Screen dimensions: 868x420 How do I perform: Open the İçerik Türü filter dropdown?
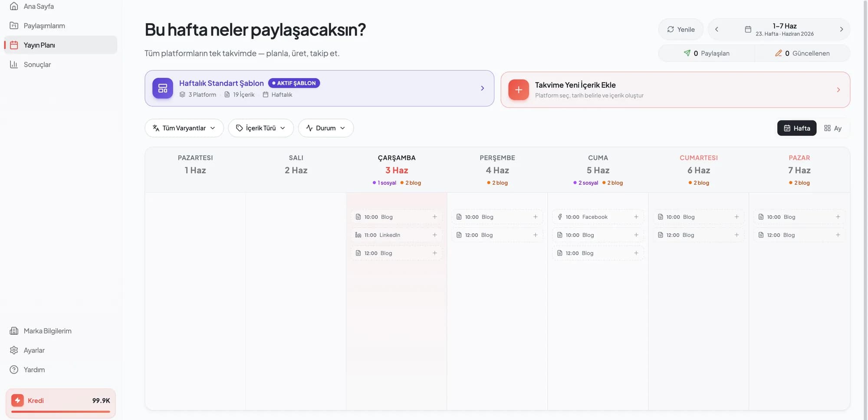pyautogui.click(x=261, y=128)
